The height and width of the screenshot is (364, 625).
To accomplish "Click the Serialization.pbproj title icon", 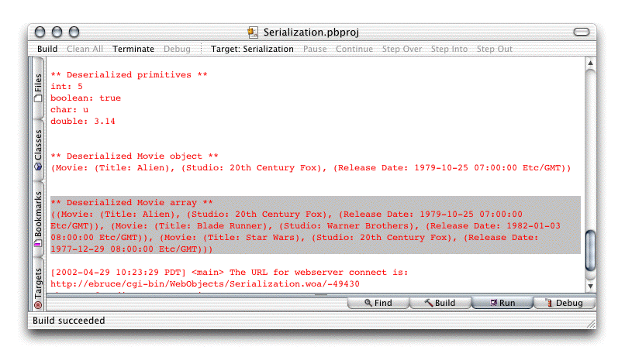I will click(253, 33).
